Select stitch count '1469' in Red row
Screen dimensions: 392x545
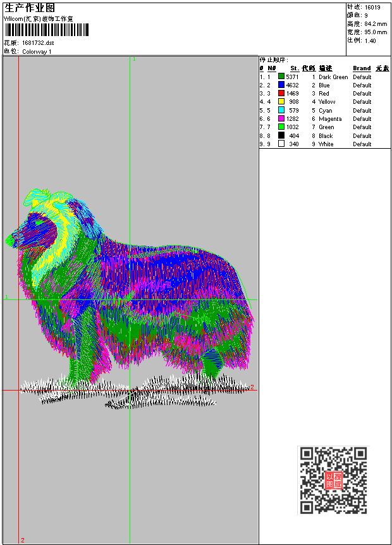(292, 94)
